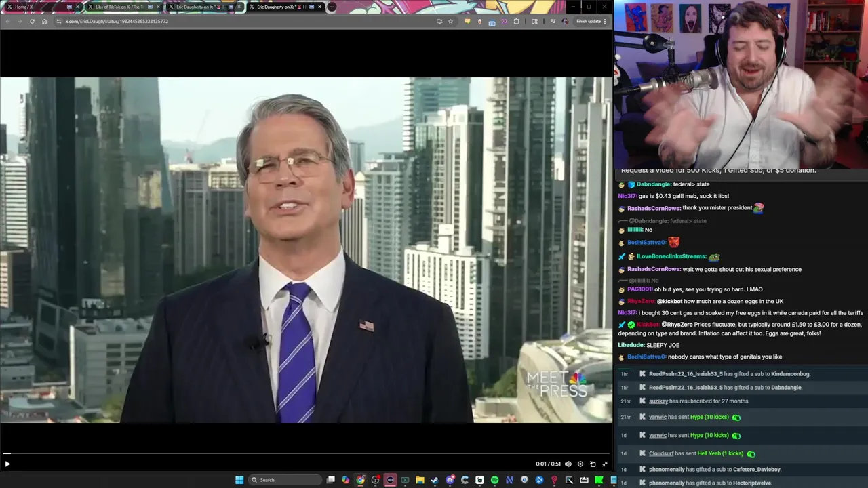Click the Dabndangle username in chat

click(x=654, y=184)
